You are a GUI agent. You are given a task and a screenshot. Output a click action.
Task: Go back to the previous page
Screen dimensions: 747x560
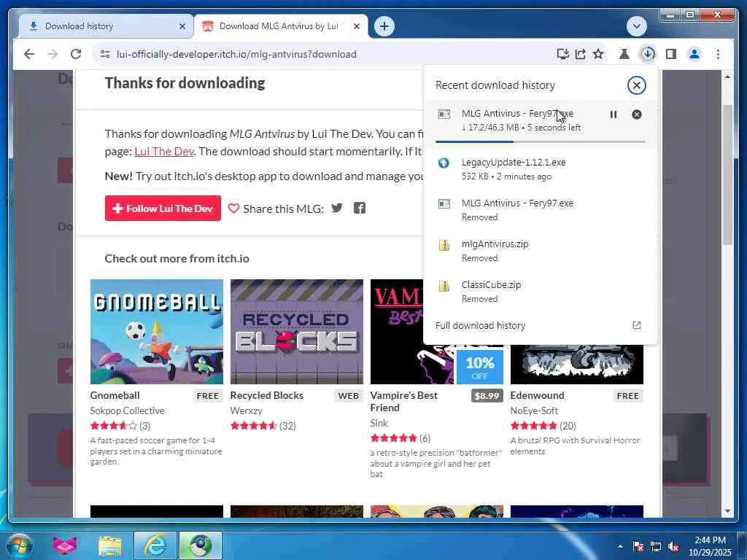29,54
